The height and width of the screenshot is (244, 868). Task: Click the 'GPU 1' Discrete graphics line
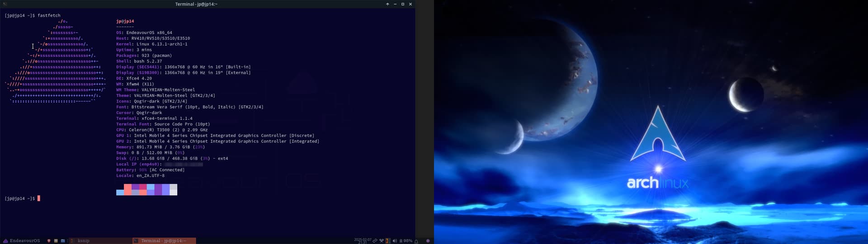click(x=215, y=136)
